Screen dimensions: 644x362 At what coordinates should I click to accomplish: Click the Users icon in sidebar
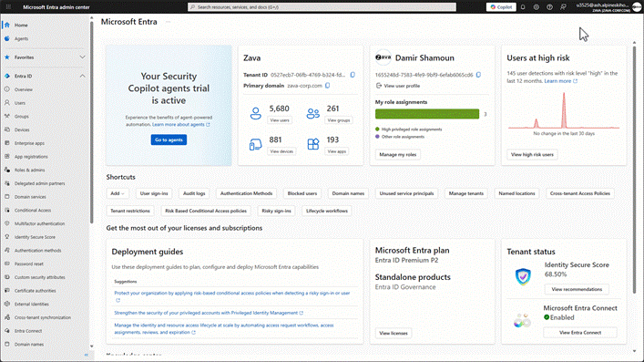tap(7, 103)
